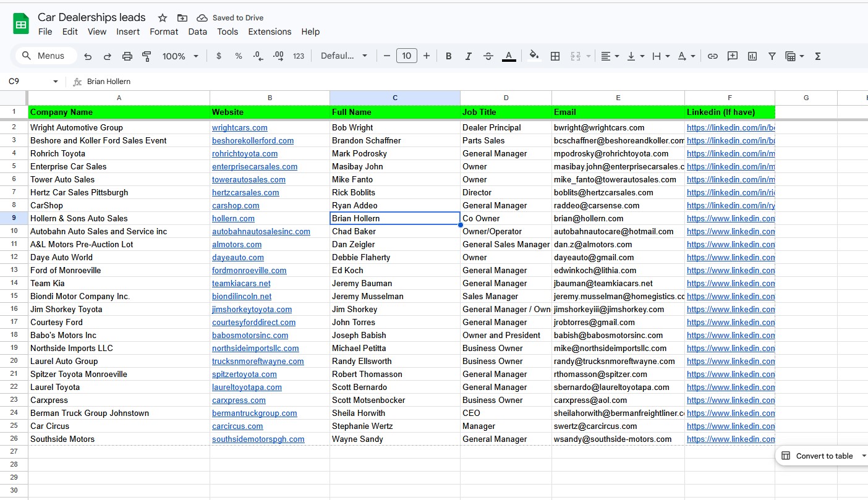
Task: Open the File menu
Action: pyautogui.click(x=45, y=32)
